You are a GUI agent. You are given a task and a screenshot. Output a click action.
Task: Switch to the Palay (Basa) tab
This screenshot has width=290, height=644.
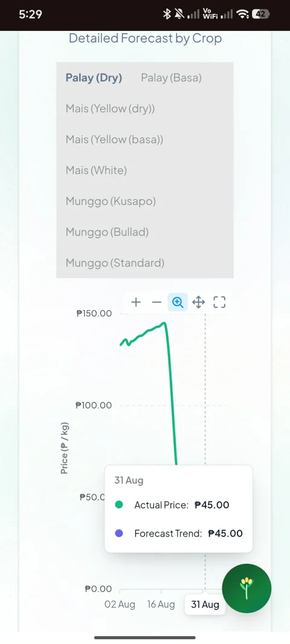click(x=171, y=78)
